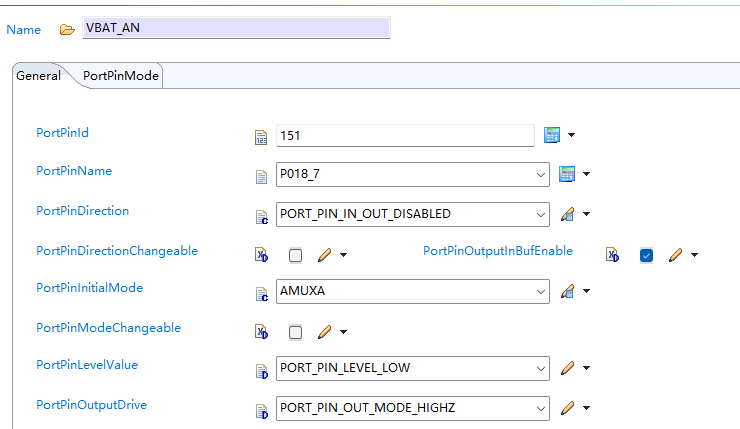
Task: Tick the PortPinModeChangeable checkbox
Action: [x=295, y=332]
